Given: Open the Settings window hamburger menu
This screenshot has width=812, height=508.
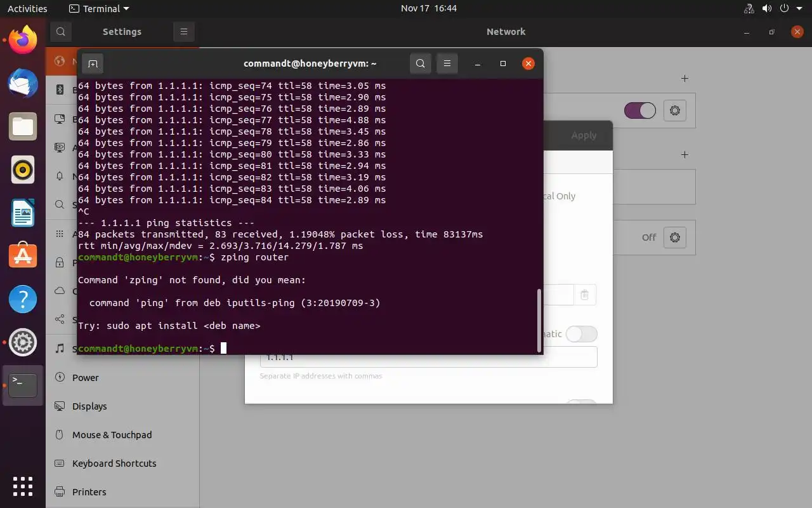Looking at the screenshot, I should point(183,32).
